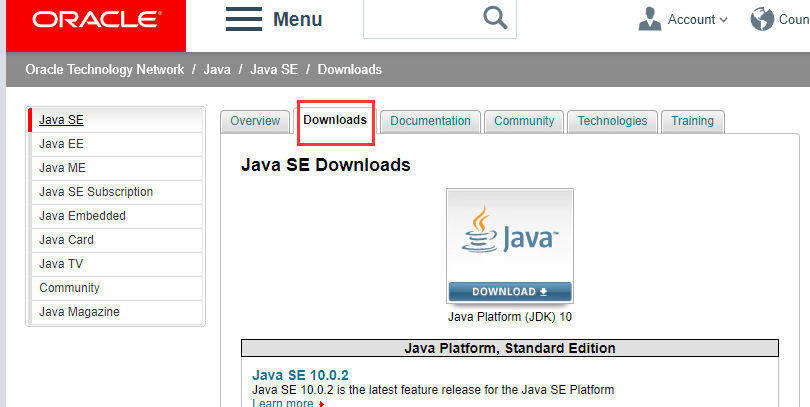Open the Community tab
The image size is (810, 407).
[x=524, y=121]
